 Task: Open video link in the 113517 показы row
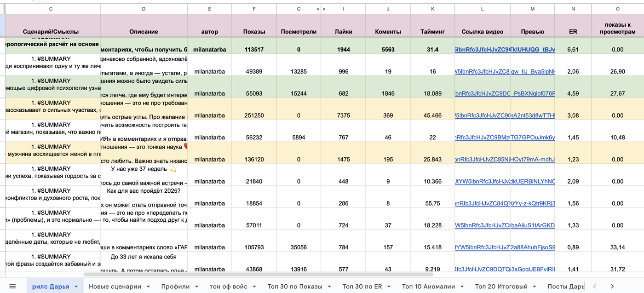click(482, 50)
